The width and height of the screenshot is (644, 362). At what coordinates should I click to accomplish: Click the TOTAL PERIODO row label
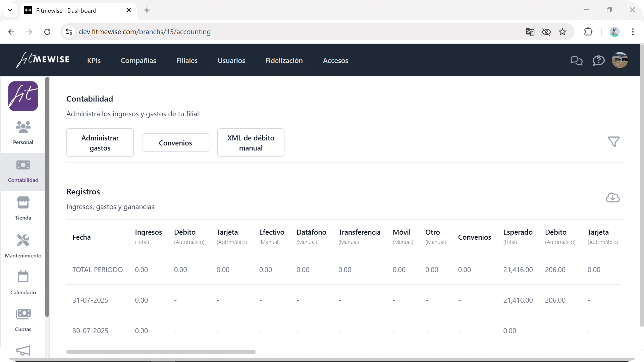pos(98,270)
